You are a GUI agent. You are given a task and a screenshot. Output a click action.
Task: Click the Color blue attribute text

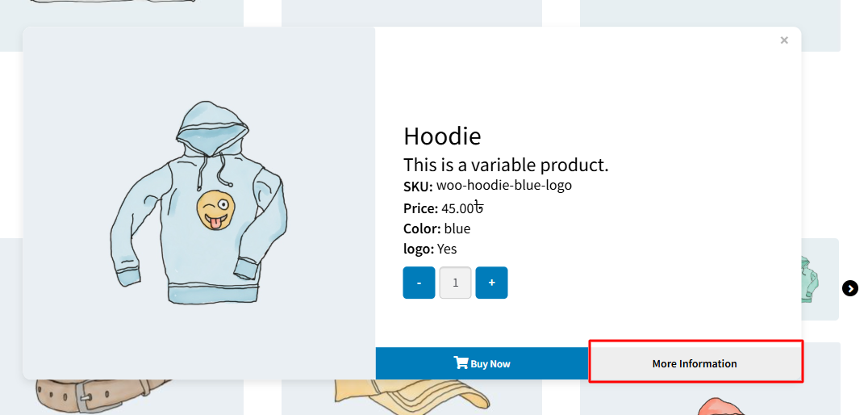[x=457, y=228]
